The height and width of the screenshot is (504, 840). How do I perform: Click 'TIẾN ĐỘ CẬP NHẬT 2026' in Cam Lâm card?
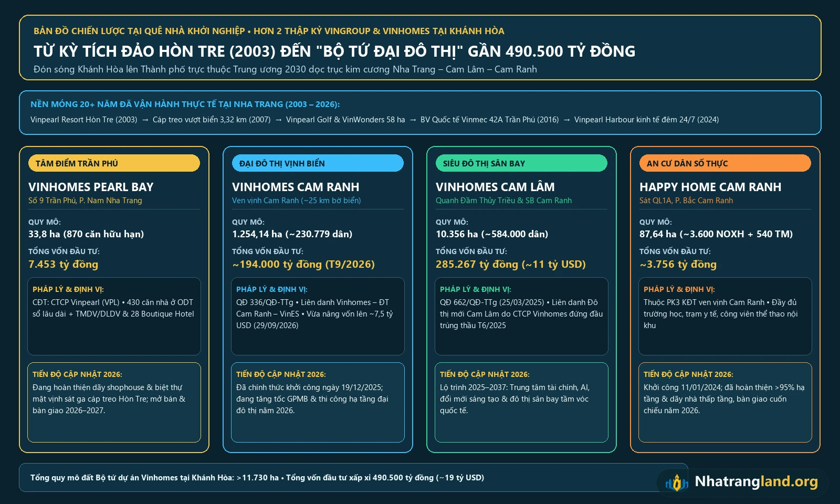[485, 374]
